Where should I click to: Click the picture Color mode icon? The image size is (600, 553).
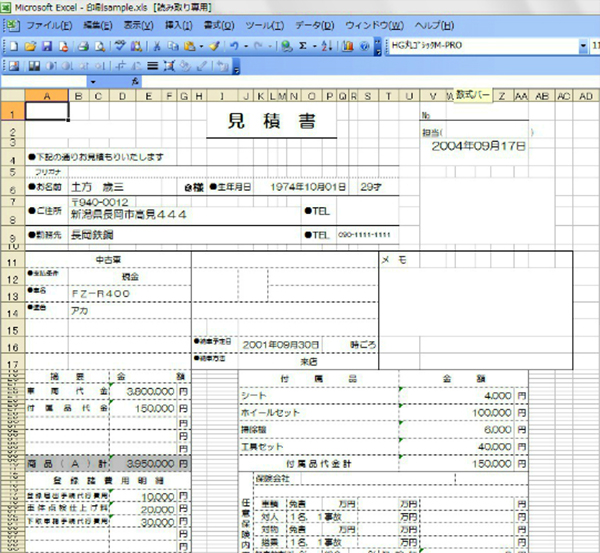[34, 66]
